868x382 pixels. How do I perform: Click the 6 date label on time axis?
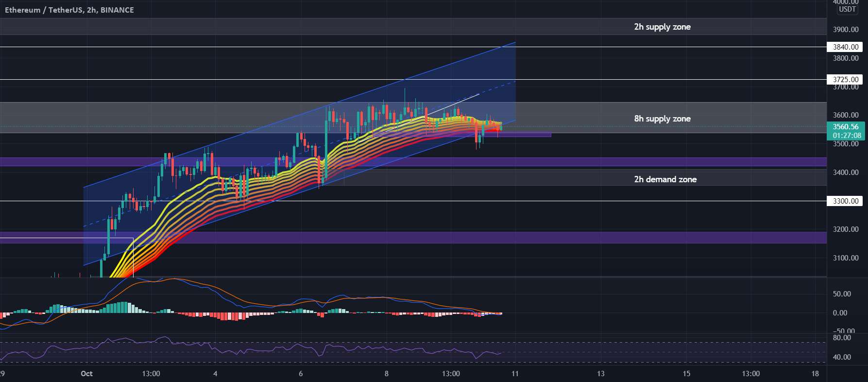tap(301, 374)
